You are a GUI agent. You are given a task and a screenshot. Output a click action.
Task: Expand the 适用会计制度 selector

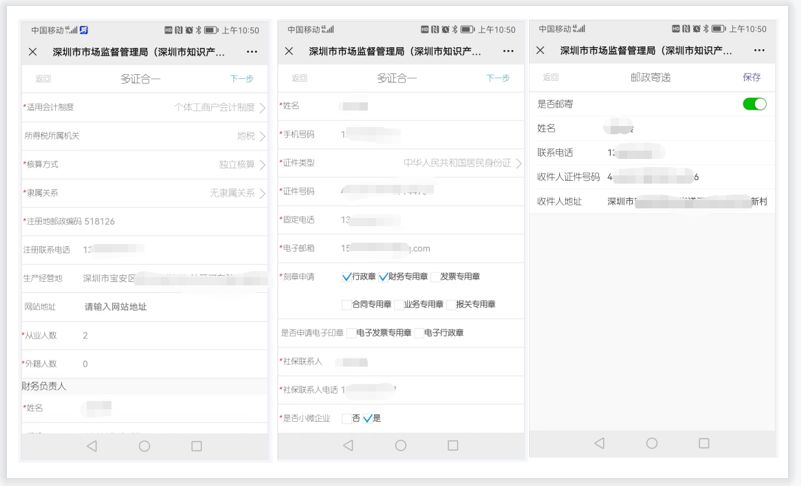pos(145,107)
